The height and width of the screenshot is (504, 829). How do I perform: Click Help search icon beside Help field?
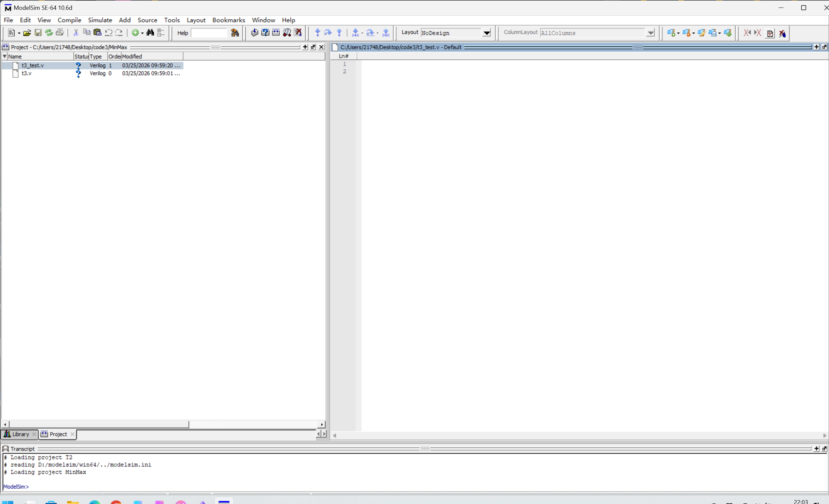[235, 33]
